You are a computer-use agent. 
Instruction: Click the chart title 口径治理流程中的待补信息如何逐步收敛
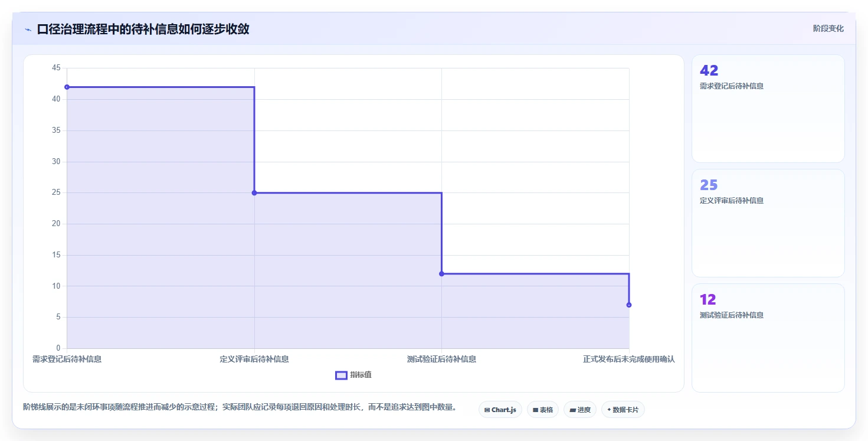coord(143,29)
